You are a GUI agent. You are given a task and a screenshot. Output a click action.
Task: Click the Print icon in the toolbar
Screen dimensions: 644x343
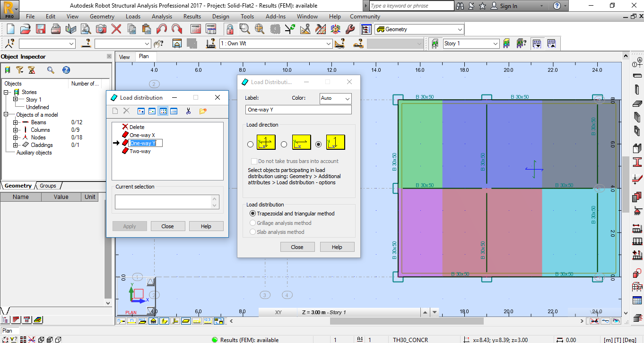(x=55, y=29)
